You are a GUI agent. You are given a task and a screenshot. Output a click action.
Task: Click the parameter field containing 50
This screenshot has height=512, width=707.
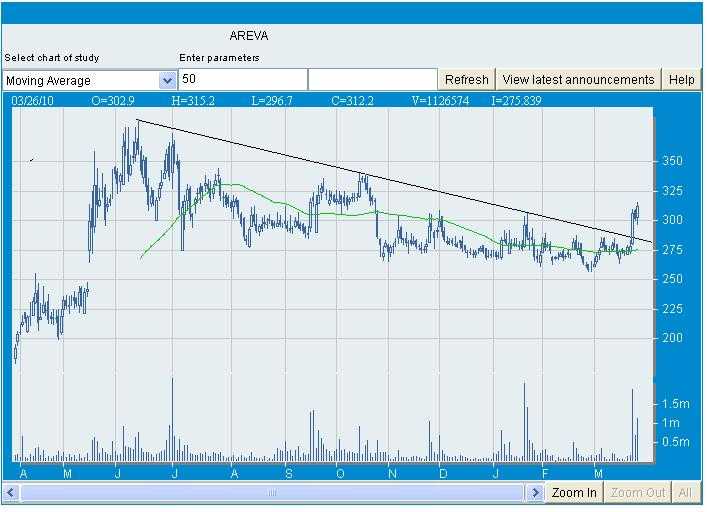[243, 79]
